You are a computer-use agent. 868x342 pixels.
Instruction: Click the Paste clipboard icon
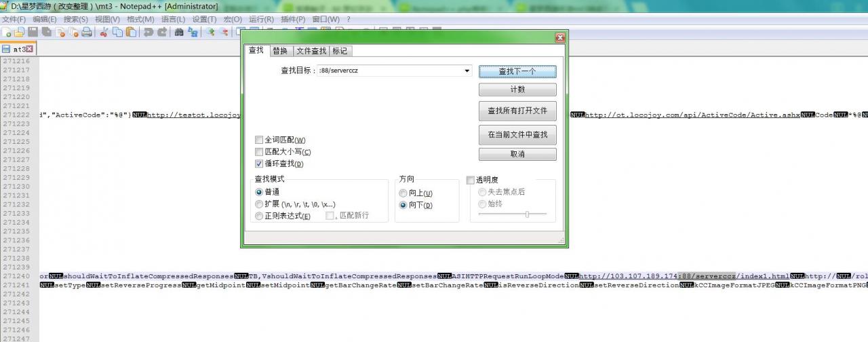[131, 32]
